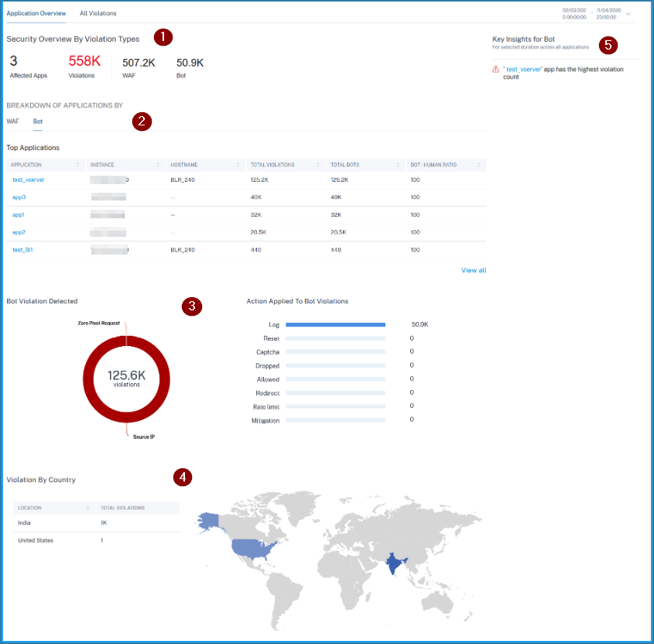Image resolution: width=654 pixels, height=644 pixels.
Task: Click 125.2K total violations for test_vserver
Action: [x=259, y=180]
